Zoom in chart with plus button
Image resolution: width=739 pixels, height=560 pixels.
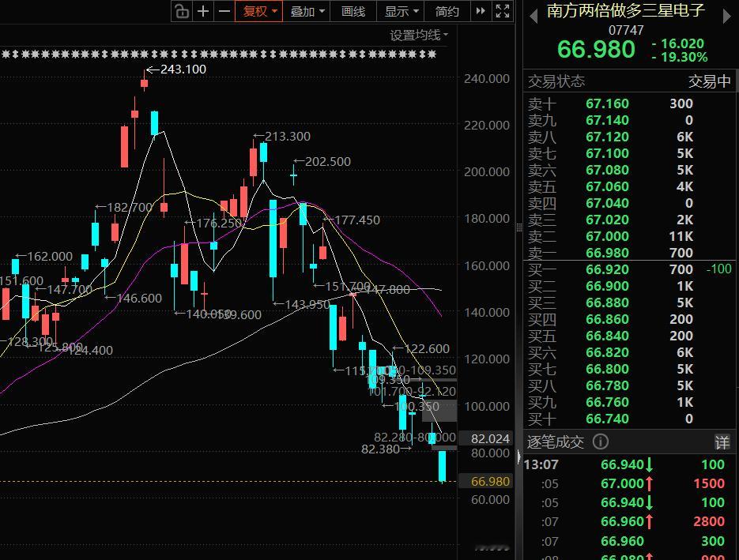click(203, 11)
